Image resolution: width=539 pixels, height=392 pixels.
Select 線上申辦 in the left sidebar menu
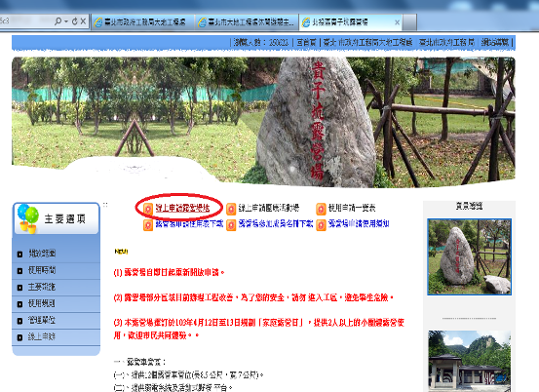pos(56,337)
